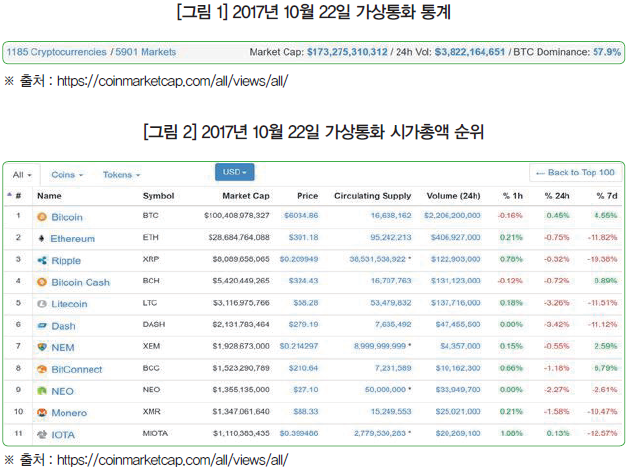Open the Tokens filter dropdown
Screen dimensions: 629x468
point(122,175)
